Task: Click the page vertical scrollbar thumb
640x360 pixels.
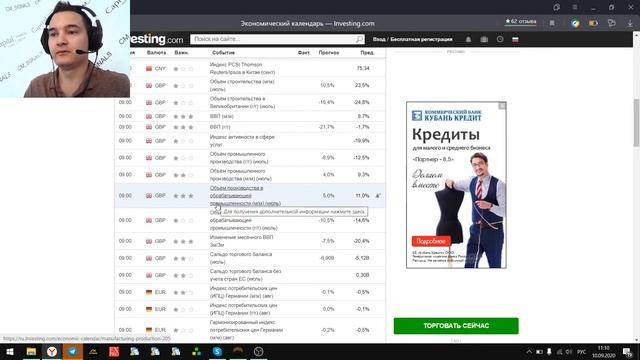Action: tap(636, 122)
